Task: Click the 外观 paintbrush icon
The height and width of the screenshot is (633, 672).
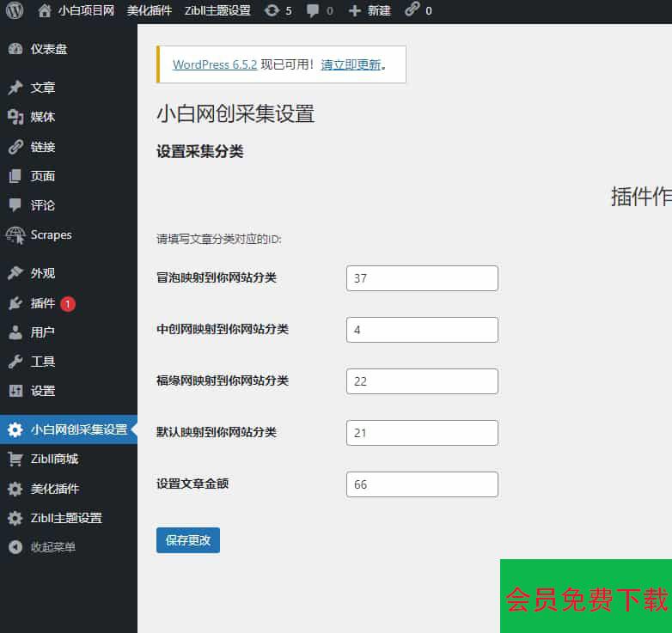Action: click(x=15, y=273)
